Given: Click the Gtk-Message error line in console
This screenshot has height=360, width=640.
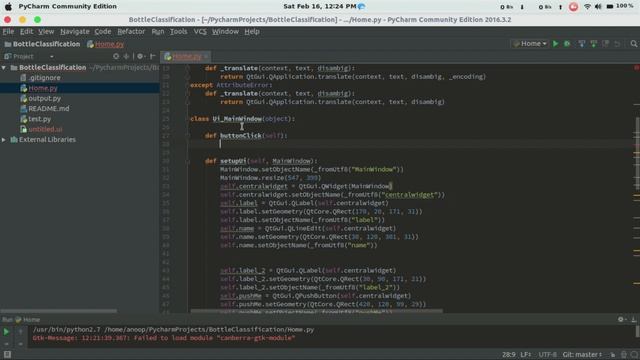Looking at the screenshot, I should coord(164,338).
